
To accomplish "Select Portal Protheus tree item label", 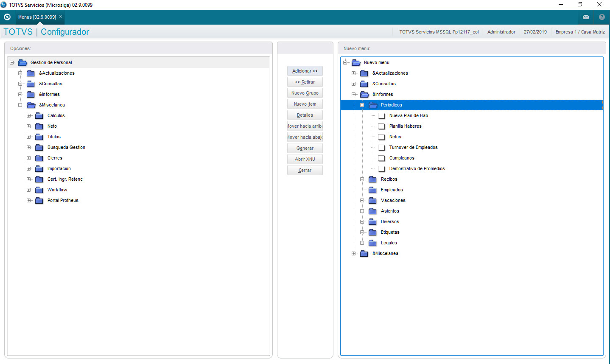I will pyautogui.click(x=63, y=200).
